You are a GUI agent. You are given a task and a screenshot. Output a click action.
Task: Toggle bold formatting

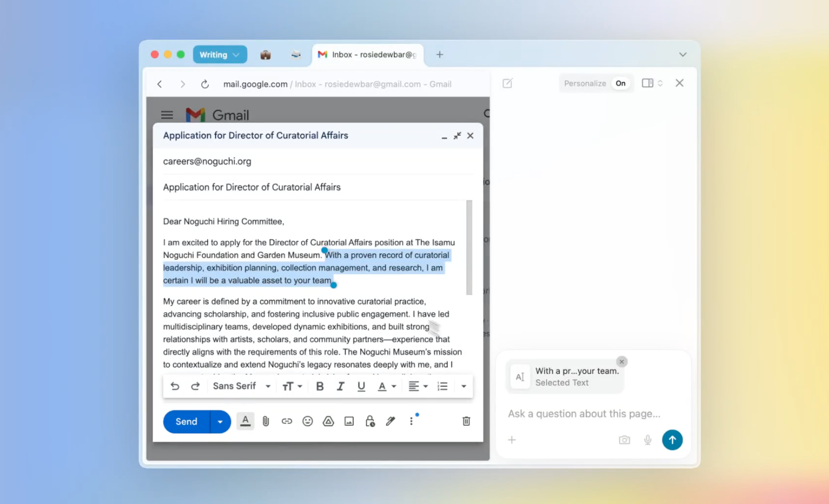(x=320, y=386)
